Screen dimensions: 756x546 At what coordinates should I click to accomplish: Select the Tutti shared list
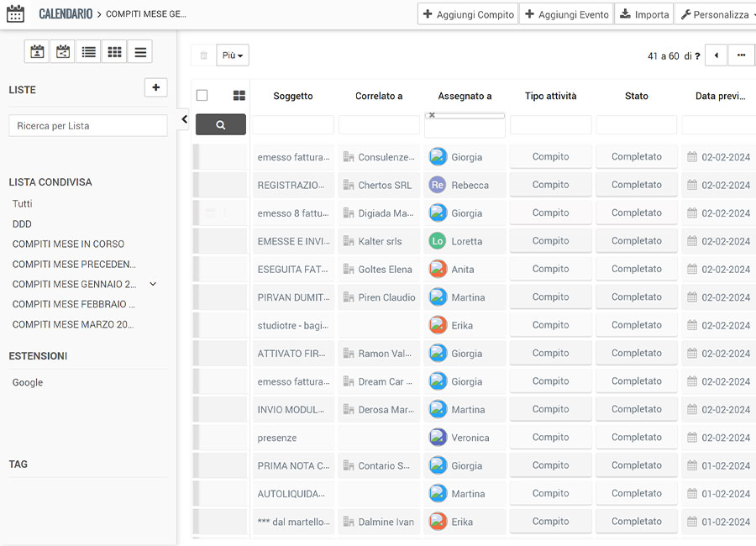(23, 203)
